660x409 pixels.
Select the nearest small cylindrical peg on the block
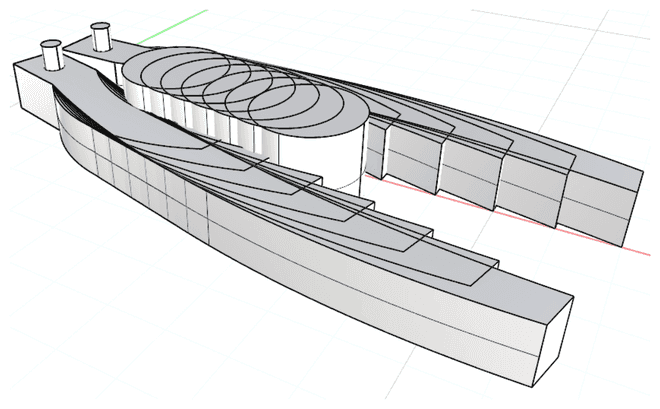pos(52,55)
